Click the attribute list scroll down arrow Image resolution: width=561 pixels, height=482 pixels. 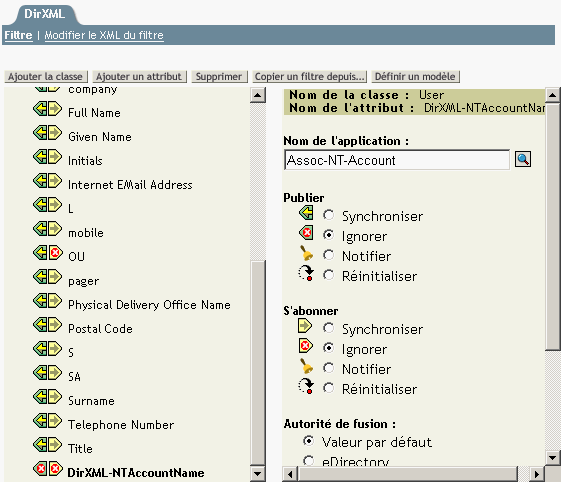(258, 474)
